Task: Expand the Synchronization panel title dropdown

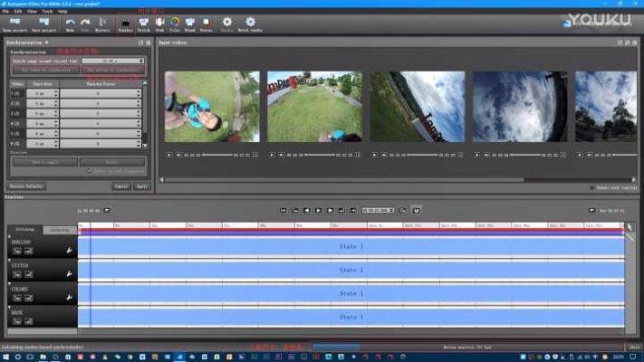Action: 45,43
